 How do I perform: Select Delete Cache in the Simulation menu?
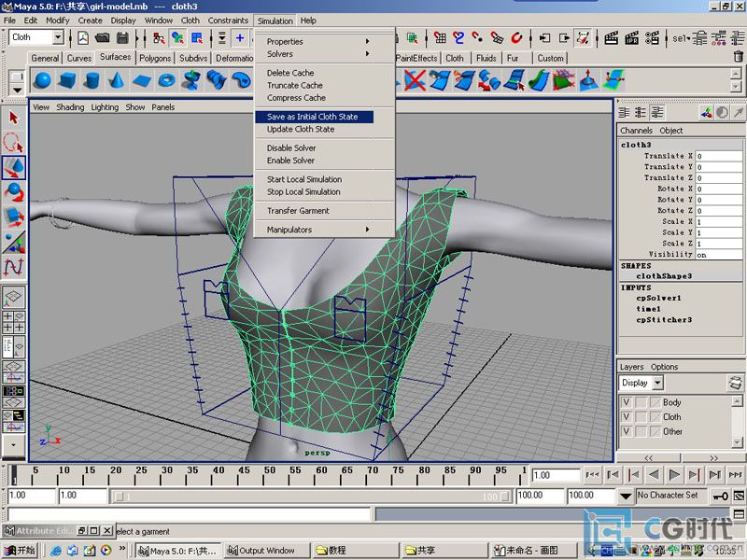pos(290,73)
